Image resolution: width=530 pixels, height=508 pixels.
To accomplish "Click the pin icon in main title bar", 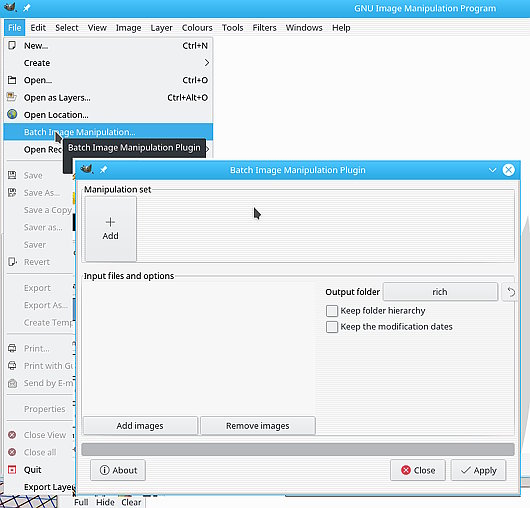I will click(27, 8).
